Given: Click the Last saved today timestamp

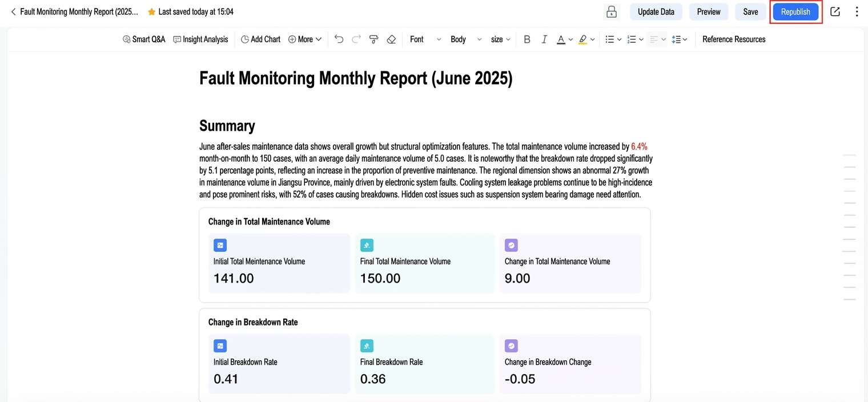Looking at the screenshot, I should coord(196,11).
